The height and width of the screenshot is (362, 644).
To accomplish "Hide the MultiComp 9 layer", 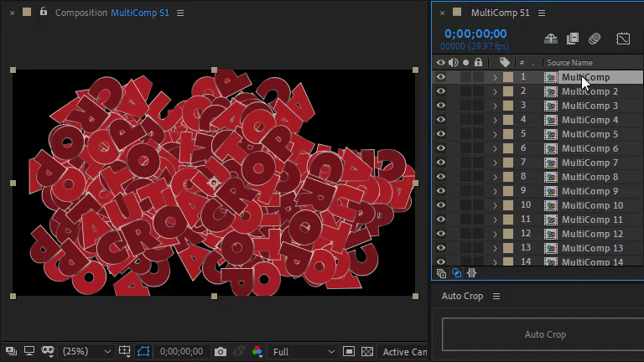I will coord(441,191).
